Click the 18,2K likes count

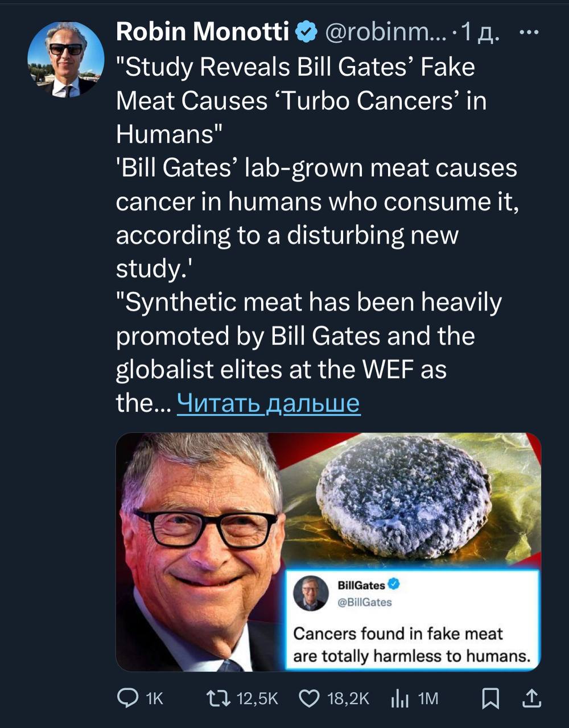point(348,698)
